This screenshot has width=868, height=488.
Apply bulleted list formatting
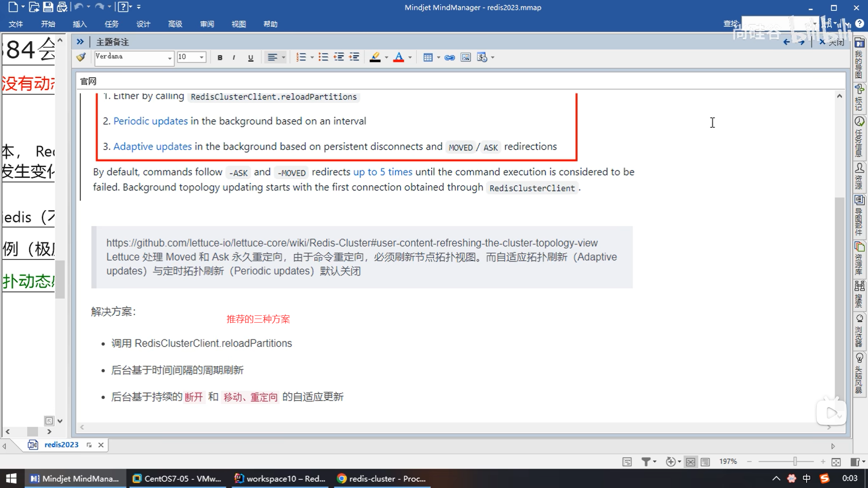[x=323, y=57]
